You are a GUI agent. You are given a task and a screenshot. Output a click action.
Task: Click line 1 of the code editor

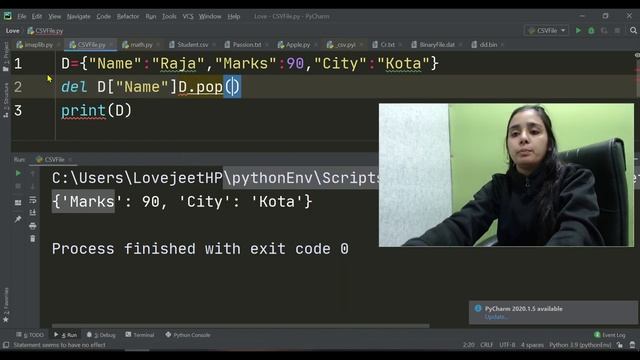click(x=250, y=64)
